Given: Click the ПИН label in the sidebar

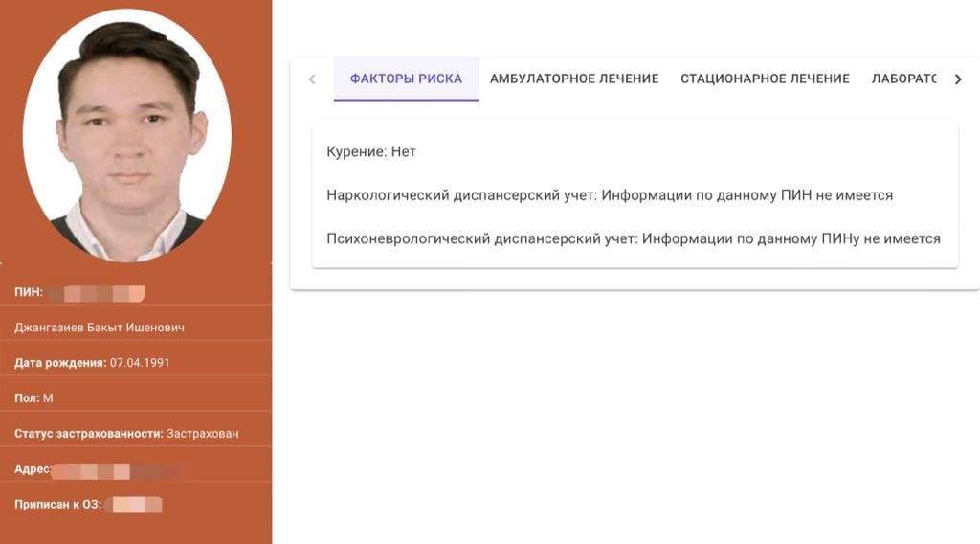Looking at the screenshot, I should click(x=29, y=291).
